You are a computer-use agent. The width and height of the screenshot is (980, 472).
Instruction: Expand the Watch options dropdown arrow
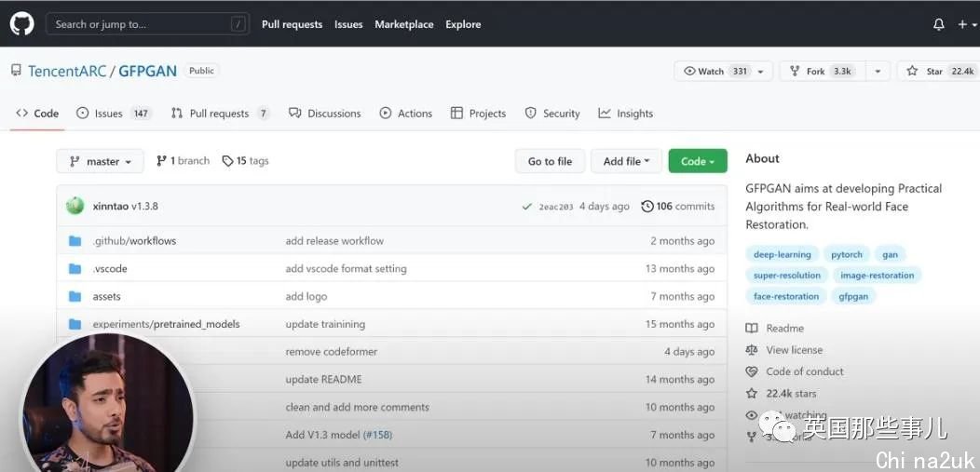[761, 71]
